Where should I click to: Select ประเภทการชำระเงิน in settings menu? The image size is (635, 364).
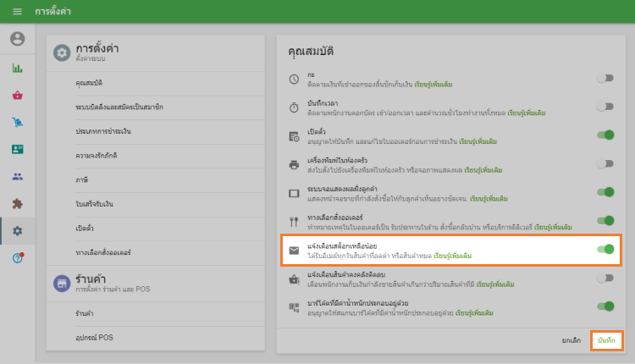[x=102, y=131]
